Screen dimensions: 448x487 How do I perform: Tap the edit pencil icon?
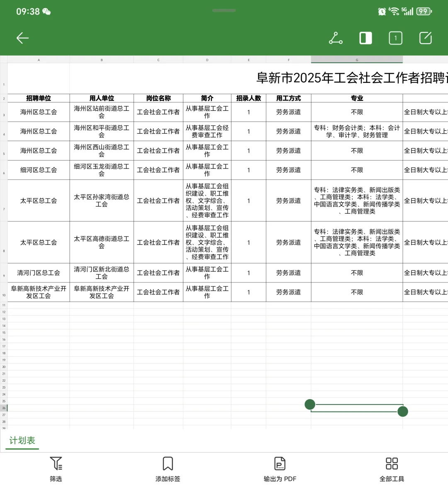tap(425, 38)
